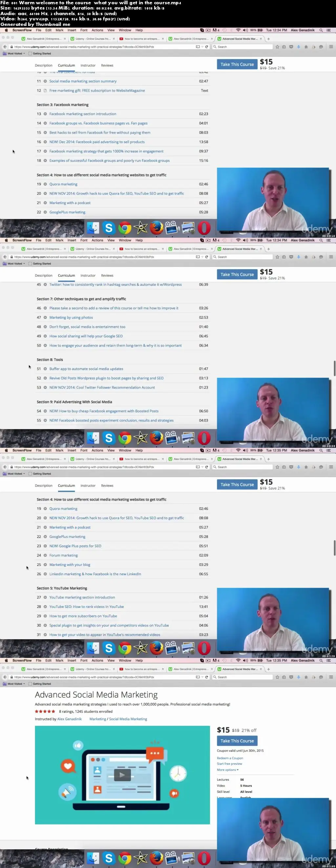The image size is (336, 868).
Task: Switch to Description tab in 00:00:25 frame
Action: (x=43, y=65)
